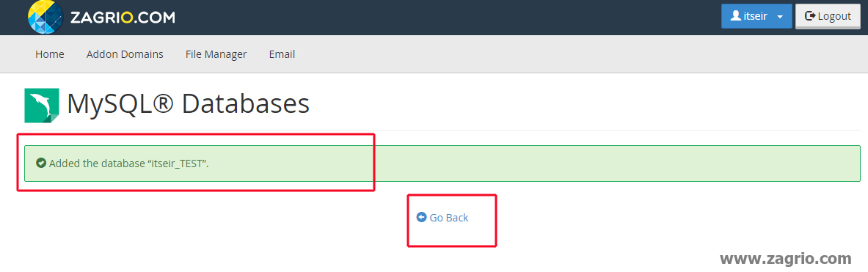Click the blue Go Back arrow icon
Screen dimensions: 868x272
click(x=422, y=217)
